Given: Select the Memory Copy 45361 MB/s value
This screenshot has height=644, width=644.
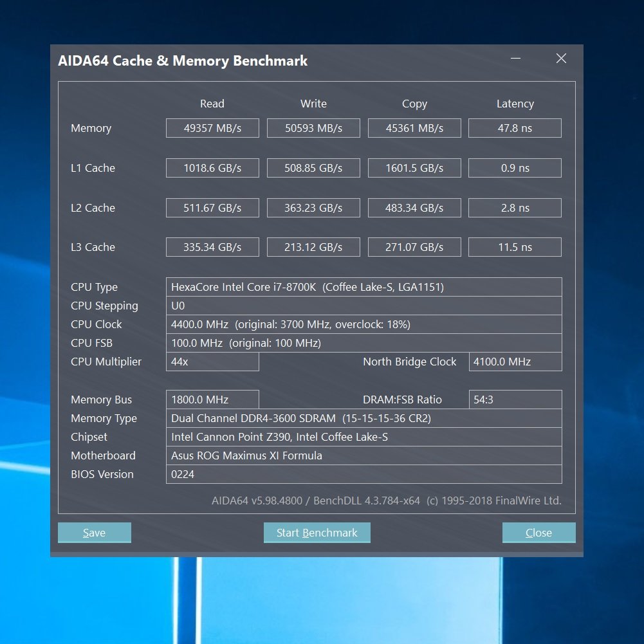Looking at the screenshot, I should (414, 128).
